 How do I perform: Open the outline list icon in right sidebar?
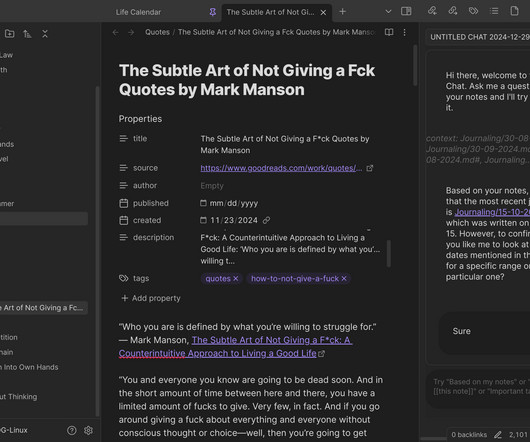pyautogui.click(x=494, y=11)
